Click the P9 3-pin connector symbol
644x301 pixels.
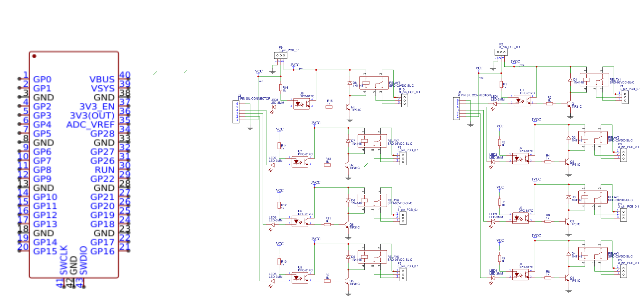(x=281, y=55)
